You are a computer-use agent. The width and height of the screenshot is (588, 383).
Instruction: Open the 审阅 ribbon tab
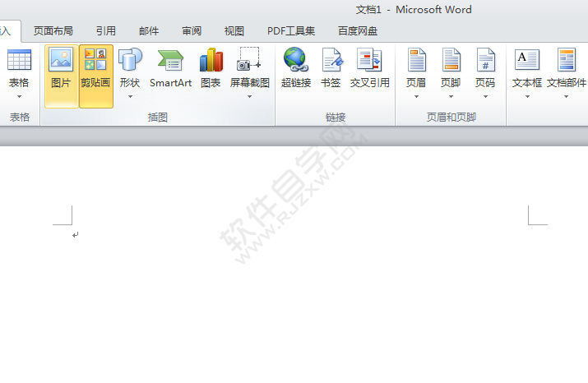coord(192,30)
